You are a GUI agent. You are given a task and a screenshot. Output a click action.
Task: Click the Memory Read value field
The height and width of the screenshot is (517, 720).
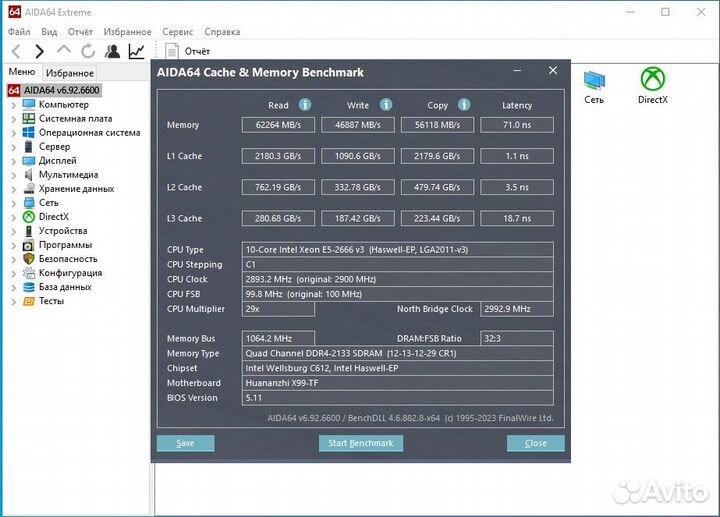coord(279,125)
